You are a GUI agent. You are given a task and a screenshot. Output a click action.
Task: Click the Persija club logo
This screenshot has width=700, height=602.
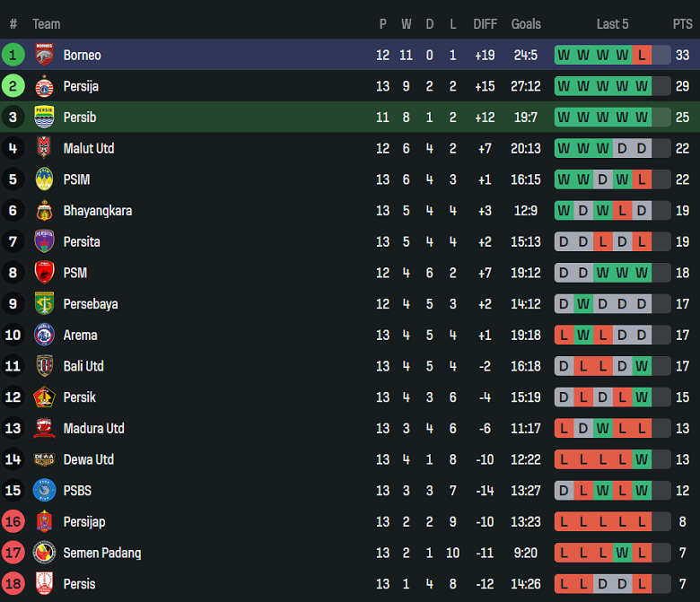(x=44, y=86)
